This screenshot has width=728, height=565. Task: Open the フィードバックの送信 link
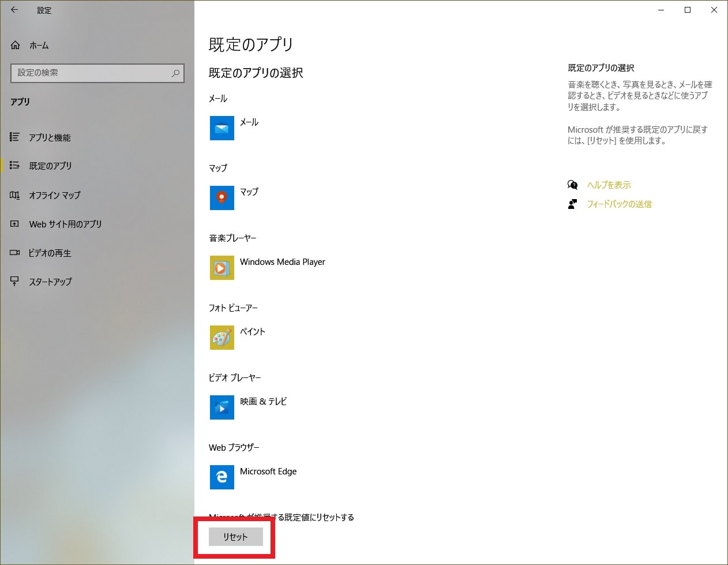[x=619, y=204]
